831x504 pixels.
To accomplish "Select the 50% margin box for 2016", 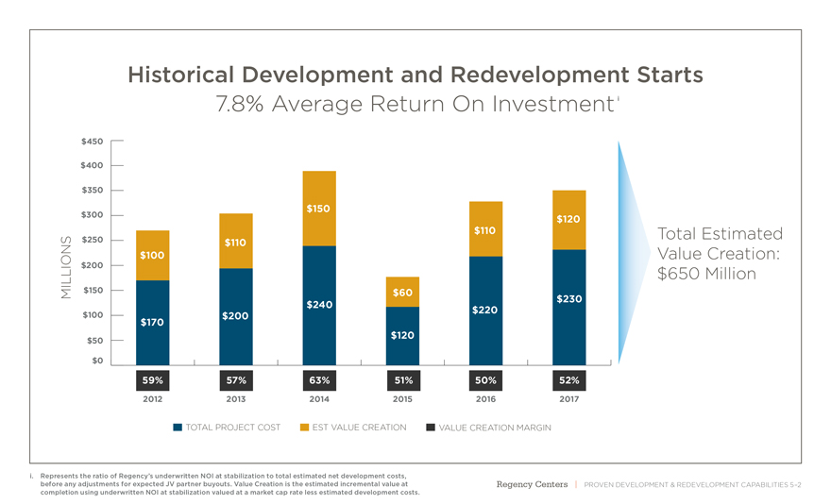I will (x=485, y=380).
